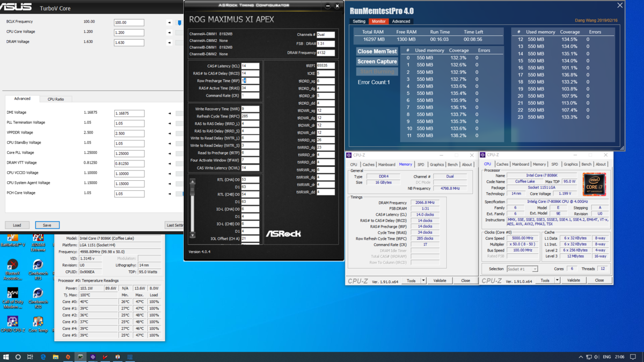Launch Microsoft Edge from the taskbar
Viewport: 644px width, 362px height.
pos(43,357)
